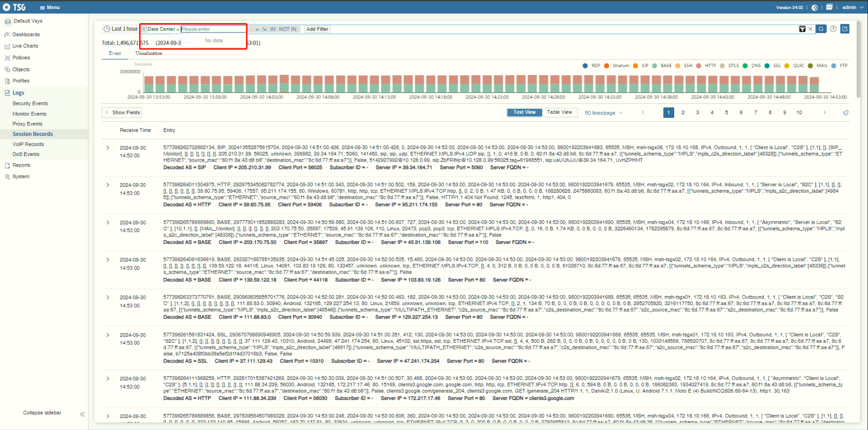Expand the first session record row
This screenshot has height=430, width=868.
pyautogui.click(x=108, y=148)
